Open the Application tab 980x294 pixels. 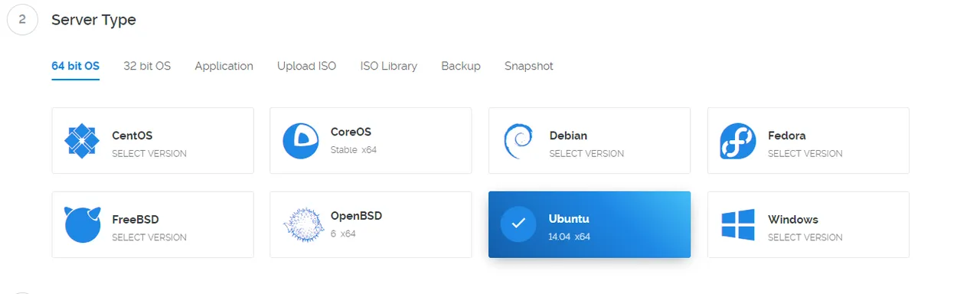(x=224, y=66)
